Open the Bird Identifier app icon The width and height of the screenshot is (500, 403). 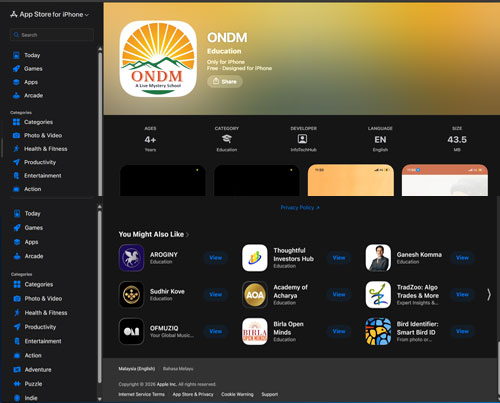coord(378,331)
